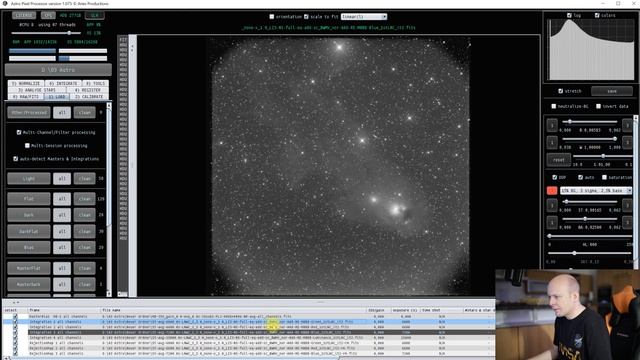Click the left panel vertical scrollbar
Viewport: 640px width, 360px height.
109,199
